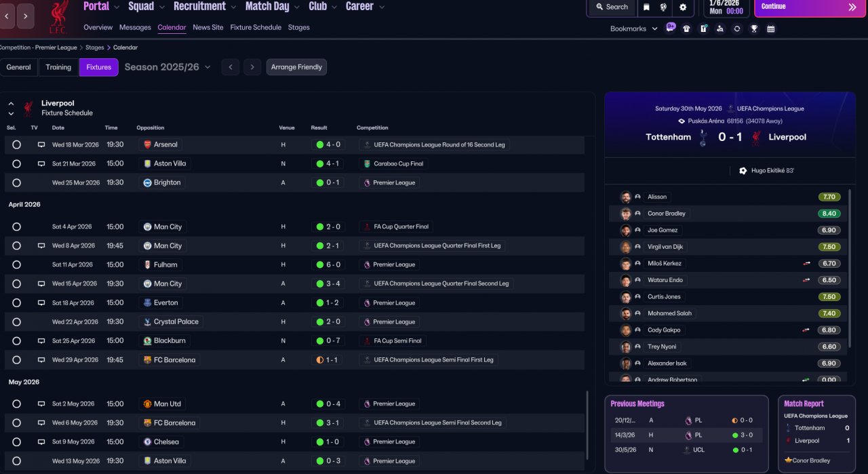Switch to the Training tab
This screenshot has height=474, width=868.
coord(58,67)
